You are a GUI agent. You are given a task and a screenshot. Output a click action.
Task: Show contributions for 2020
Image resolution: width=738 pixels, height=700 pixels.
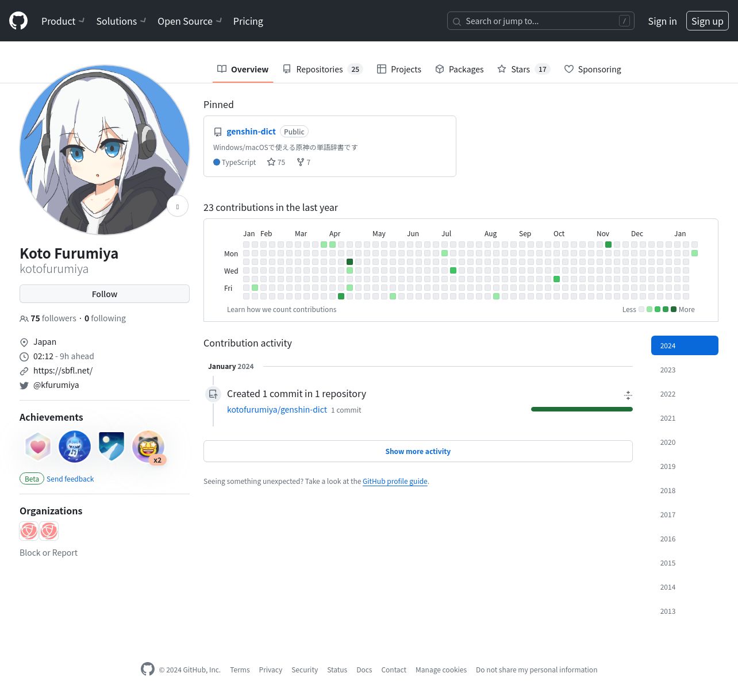685,442
